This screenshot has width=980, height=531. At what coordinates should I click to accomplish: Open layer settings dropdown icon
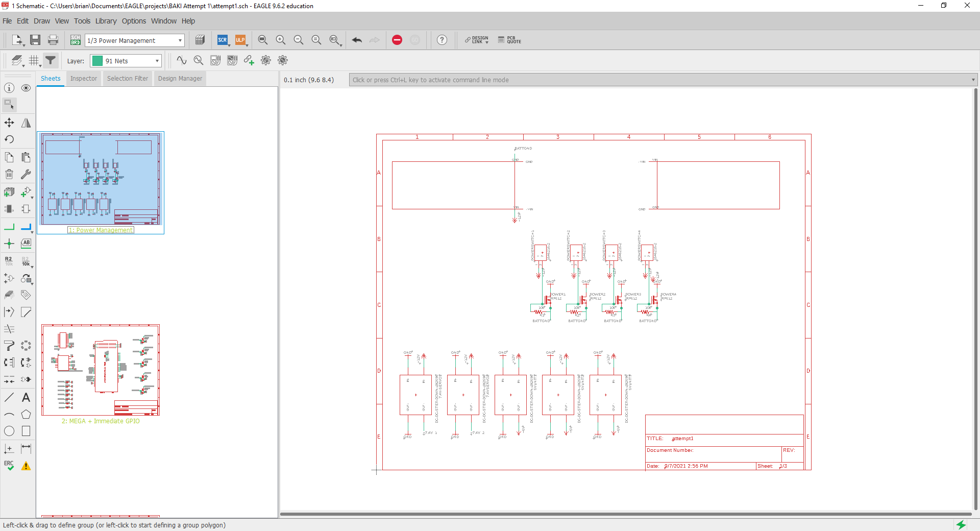[x=18, y=61]
